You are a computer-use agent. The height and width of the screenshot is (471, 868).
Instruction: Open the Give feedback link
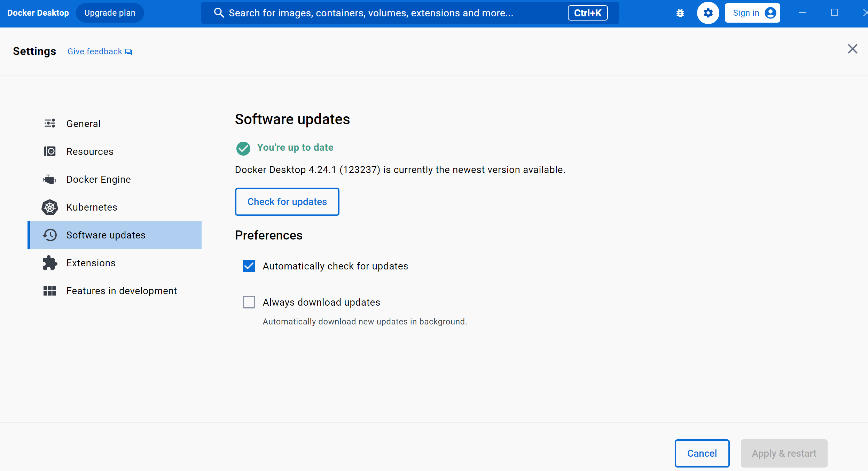pos(95,52)
